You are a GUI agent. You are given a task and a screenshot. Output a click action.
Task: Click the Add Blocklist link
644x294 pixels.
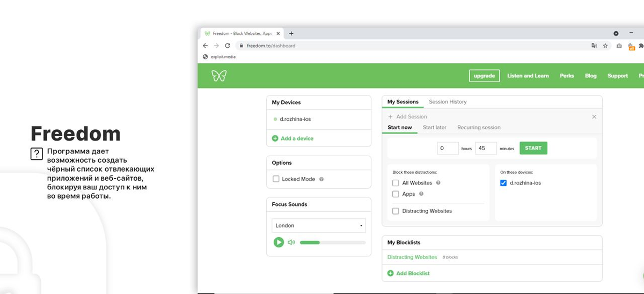413,274
